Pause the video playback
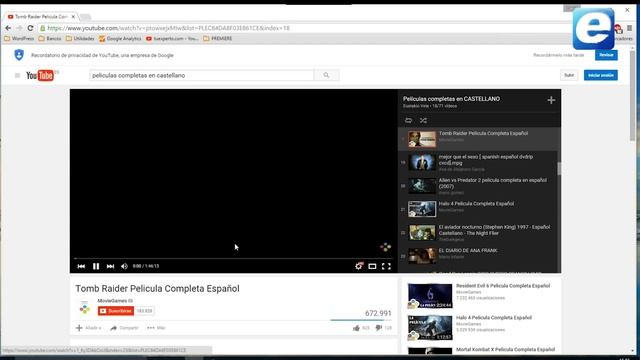The image size is (640, 360). [x=96, y=266]
